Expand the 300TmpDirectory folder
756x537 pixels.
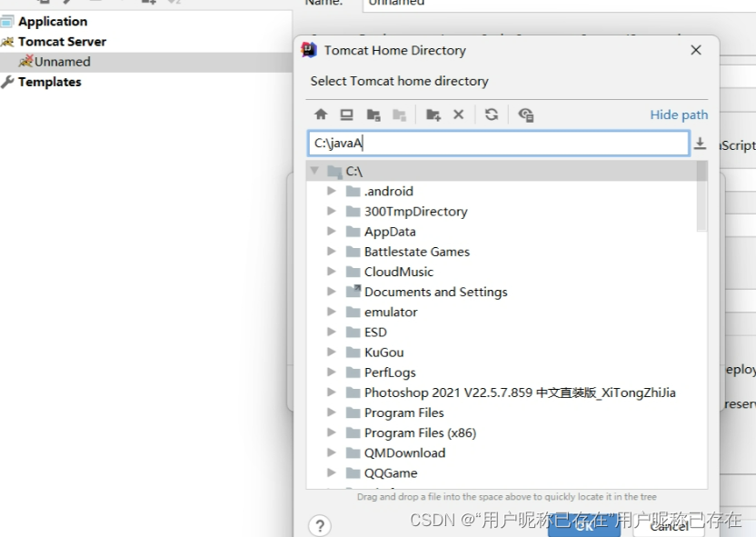[332, 211]
